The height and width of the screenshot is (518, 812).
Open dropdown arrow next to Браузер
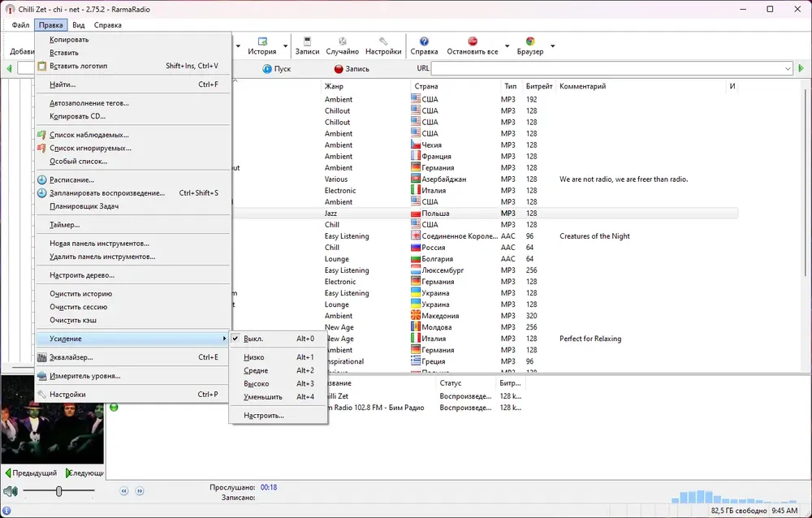[552, 46]
